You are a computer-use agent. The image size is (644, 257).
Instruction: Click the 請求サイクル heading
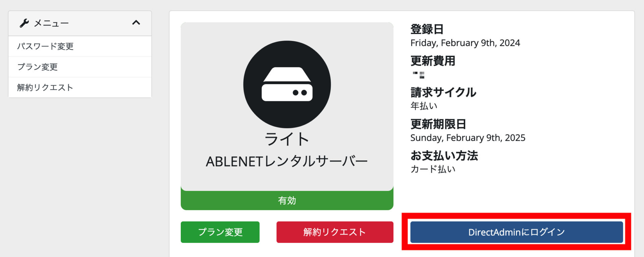click(443, 93)
